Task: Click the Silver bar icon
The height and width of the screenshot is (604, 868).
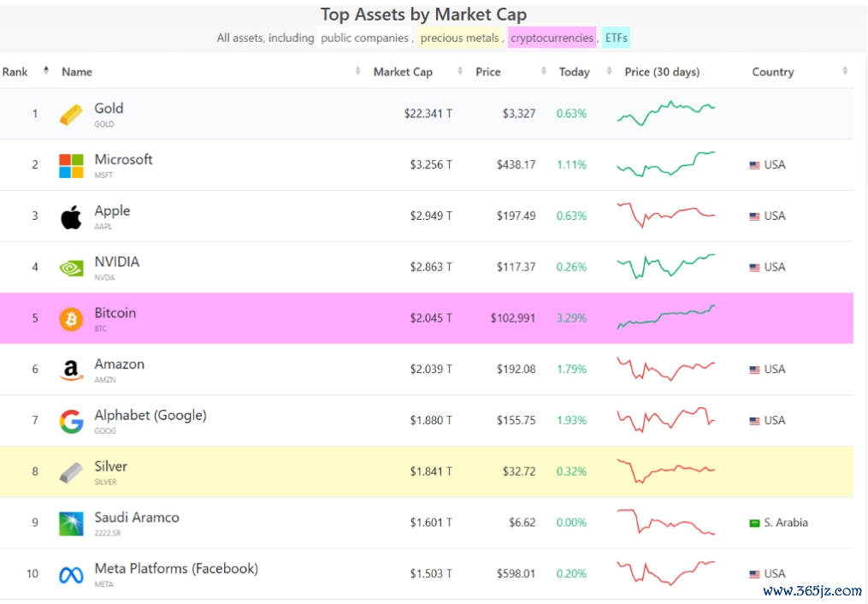Action: (71, 472)
